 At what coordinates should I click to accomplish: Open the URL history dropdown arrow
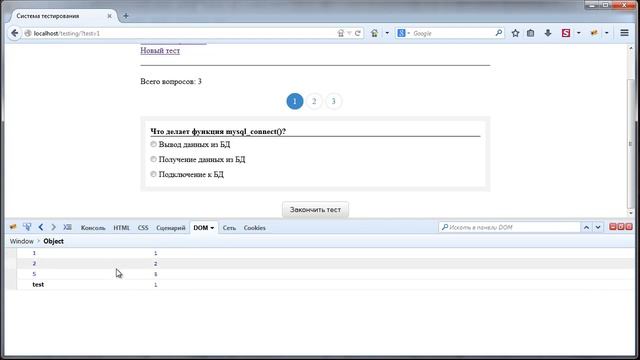tap(349, 33)
